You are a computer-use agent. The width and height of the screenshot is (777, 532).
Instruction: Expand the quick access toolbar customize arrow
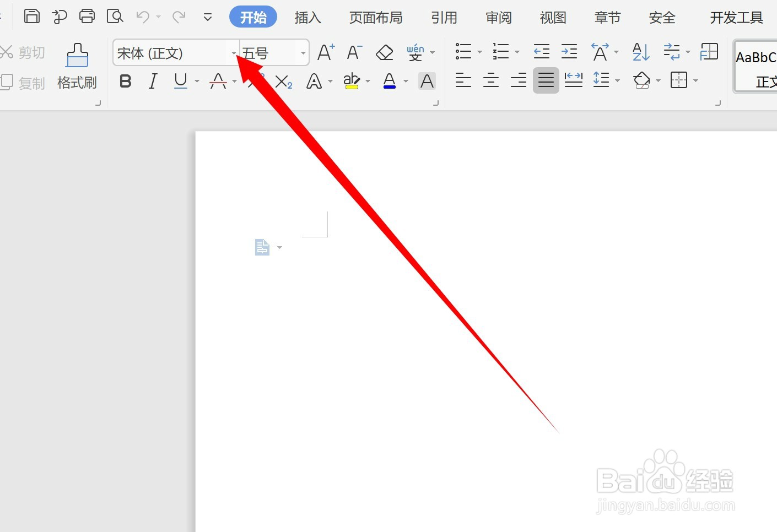tap(208, 18)
